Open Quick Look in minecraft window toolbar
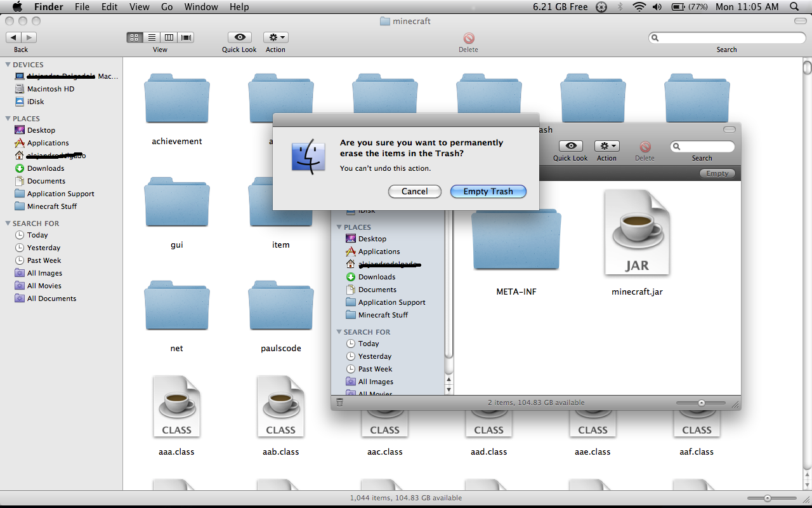Screen dimensions: 812x508 [239, 37]
